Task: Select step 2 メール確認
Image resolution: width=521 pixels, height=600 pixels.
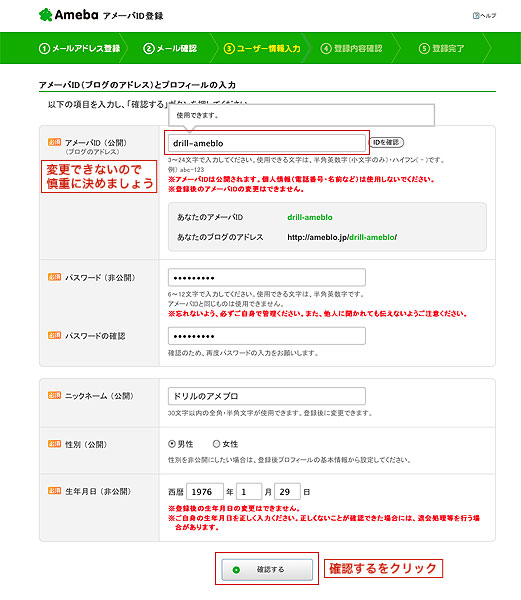Action: [x=170, y=49]
